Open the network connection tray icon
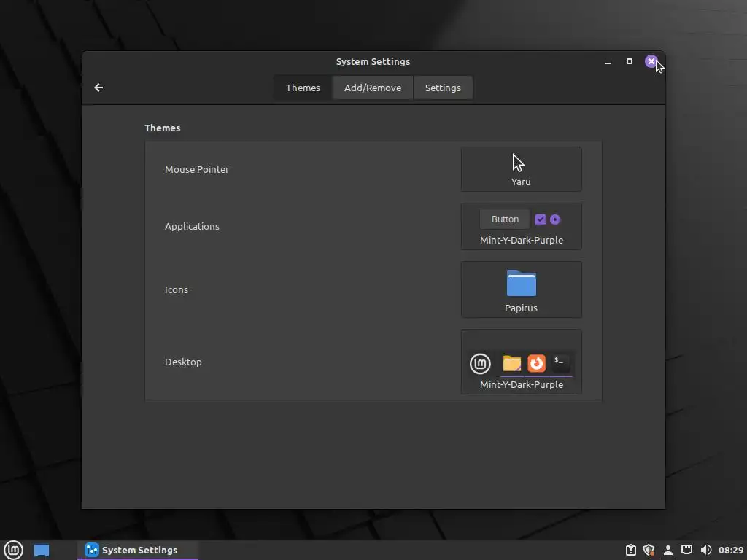This screenshot has height=560, width=747. pyautogui.click(x=686, y=550)
